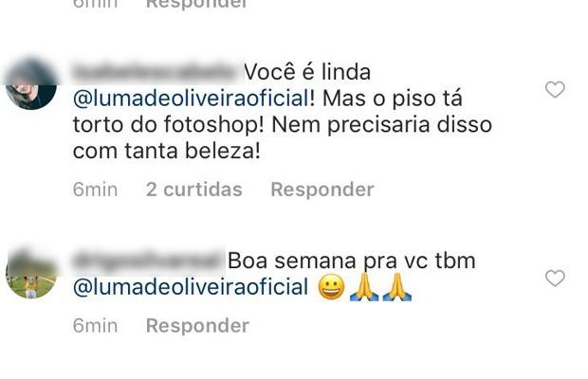The width and height of the screenshot is (588, 379).
Task: Click the first praying hands emoji
Action: tap(364, 287)
